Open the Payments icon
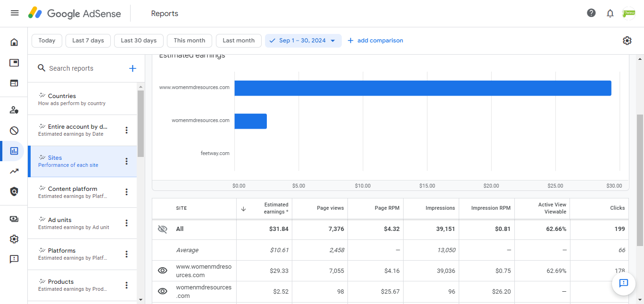Viewport: 644px width, 304px height. 14,219
